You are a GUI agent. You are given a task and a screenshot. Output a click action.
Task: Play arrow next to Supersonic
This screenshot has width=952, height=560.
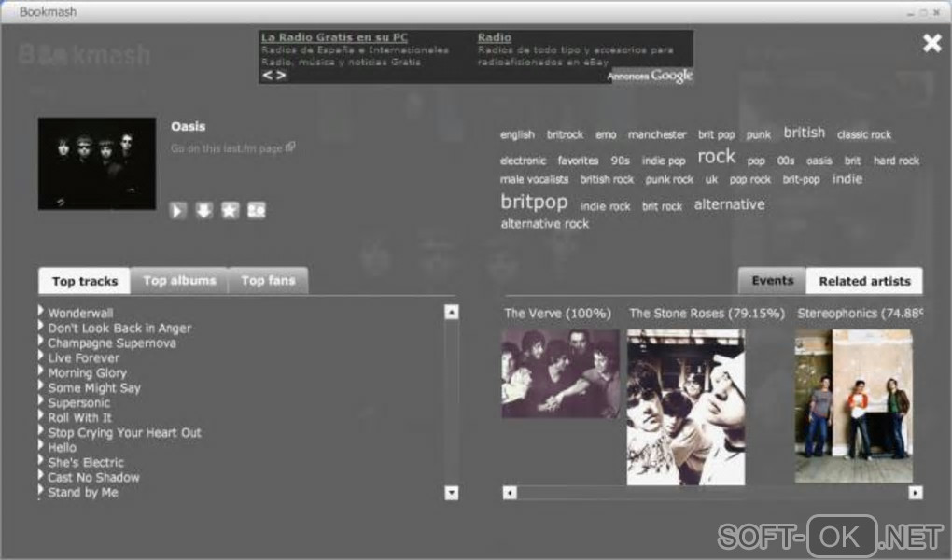tap(41, 401)
